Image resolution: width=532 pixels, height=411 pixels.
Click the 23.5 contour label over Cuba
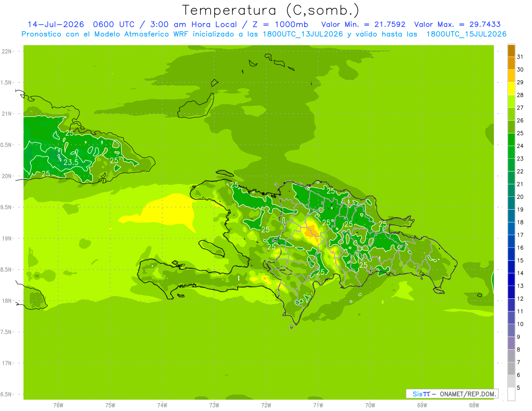[x=71, y=163]
